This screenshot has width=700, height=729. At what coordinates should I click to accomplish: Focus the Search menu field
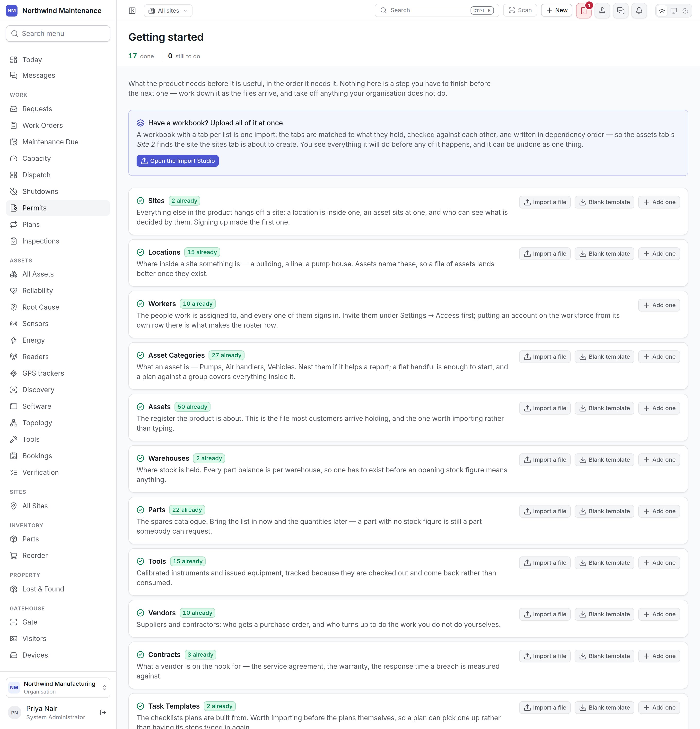(58, 34)
